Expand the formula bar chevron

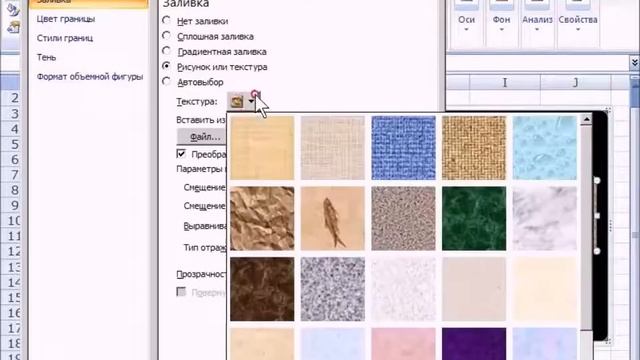click(x=634, y=63)
